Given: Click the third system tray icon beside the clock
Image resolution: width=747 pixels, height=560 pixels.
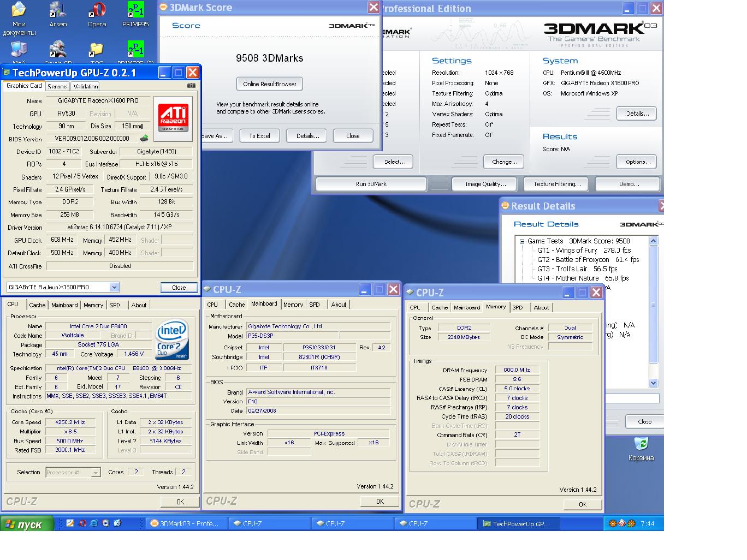Looking at the screenshot, I should point(632,523).
